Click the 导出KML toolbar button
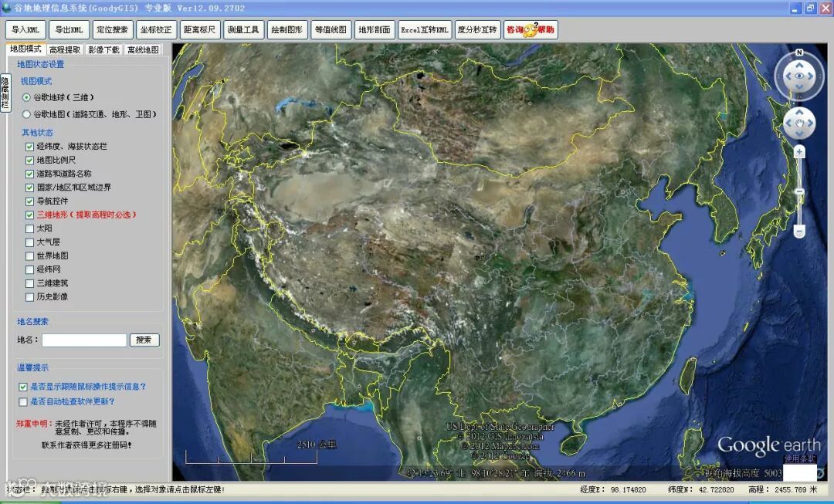The width and height of the screenshot is (834, 504). 69,30
